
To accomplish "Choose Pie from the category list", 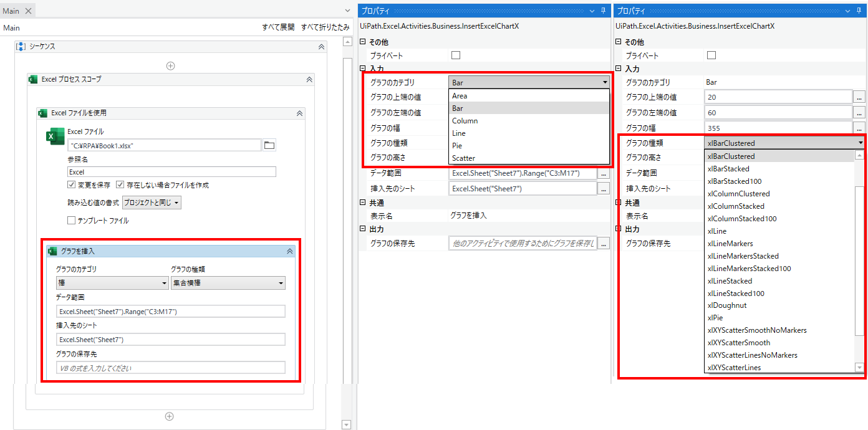I will click(x=529, y=146).
